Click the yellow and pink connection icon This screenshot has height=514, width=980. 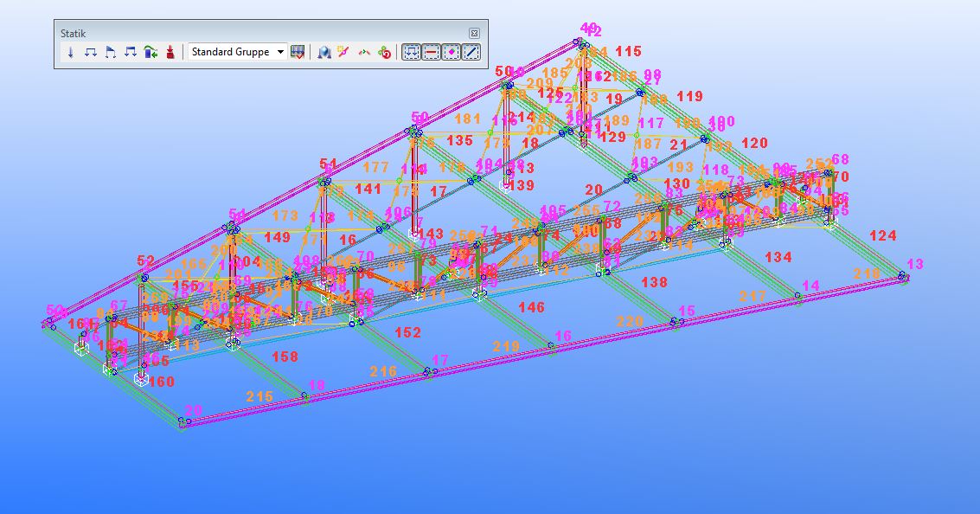point(343,53)
